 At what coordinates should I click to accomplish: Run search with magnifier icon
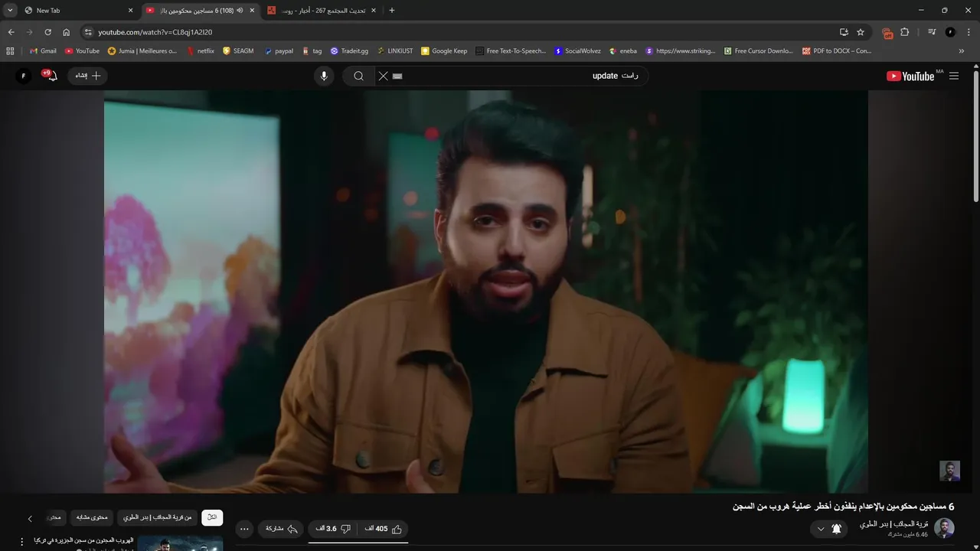[358, 76]
